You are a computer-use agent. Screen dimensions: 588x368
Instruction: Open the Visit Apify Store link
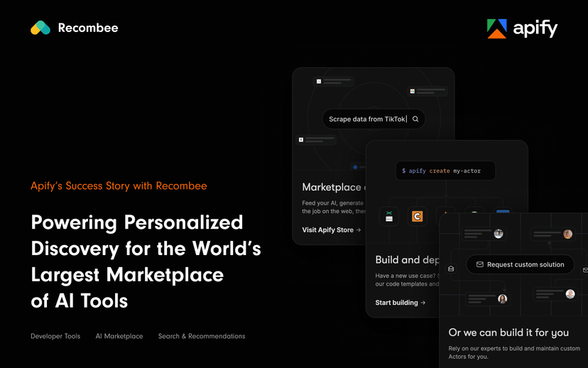click(x=332, y=229)
